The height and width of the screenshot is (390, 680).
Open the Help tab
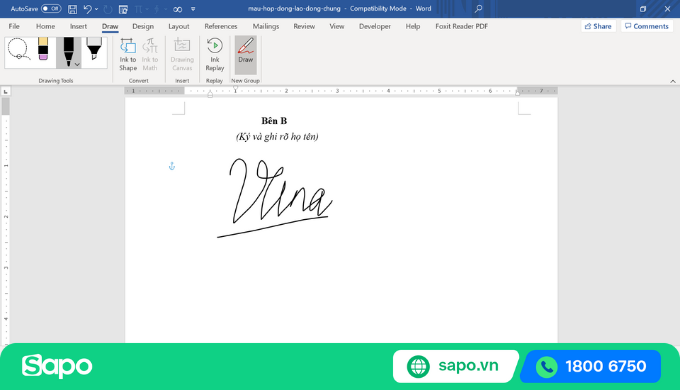(413, 26)
